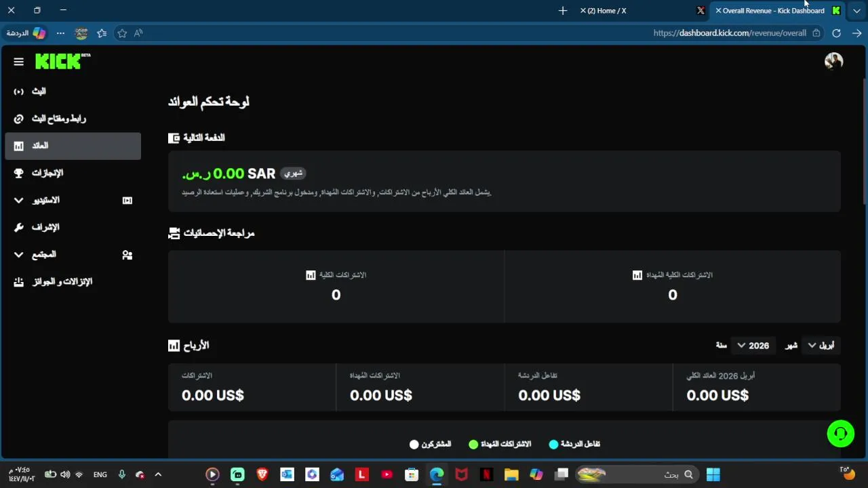Screen dimensions: 868x488
Task: Open the الإنجازات achievements sidebar item
Action: coord(73,173)
